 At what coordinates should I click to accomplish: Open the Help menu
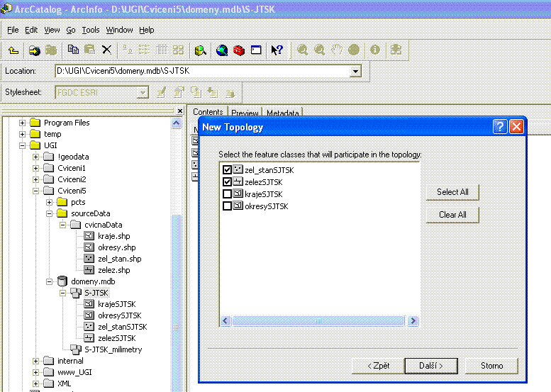[147, 30]
